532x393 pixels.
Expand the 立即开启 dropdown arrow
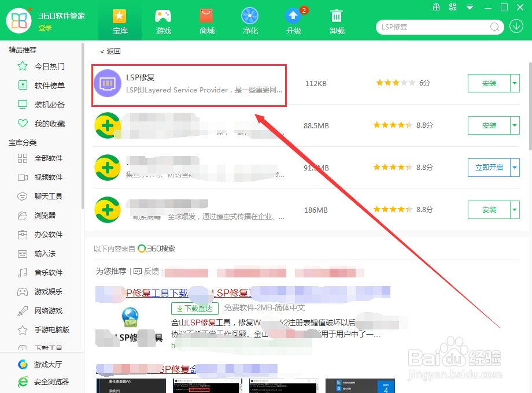tap(515, 168)
